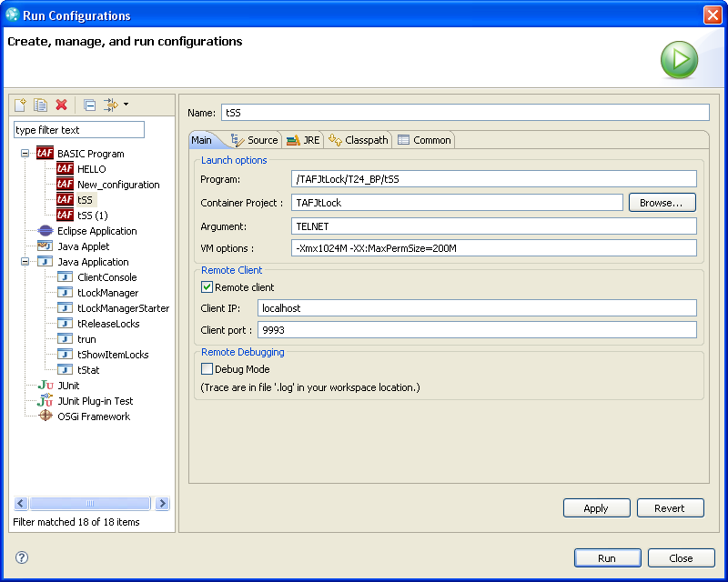The width and height of the screenshot is (728, 582).
Task: Click the Help question mark icon
Action: [x=22, y=557]
